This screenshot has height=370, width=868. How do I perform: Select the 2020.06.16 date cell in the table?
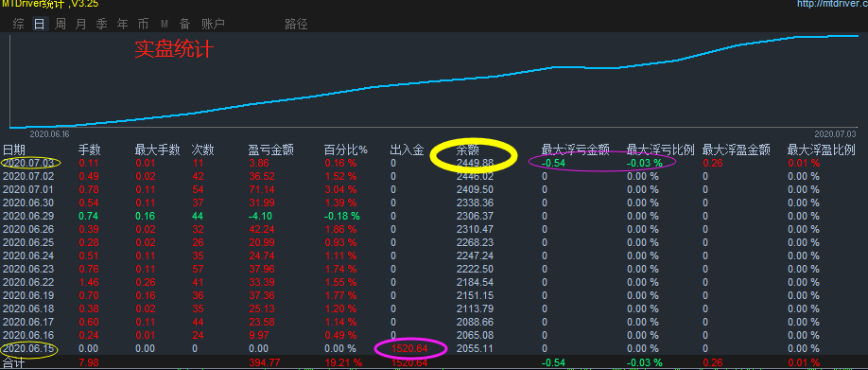[x=28, y=335]
